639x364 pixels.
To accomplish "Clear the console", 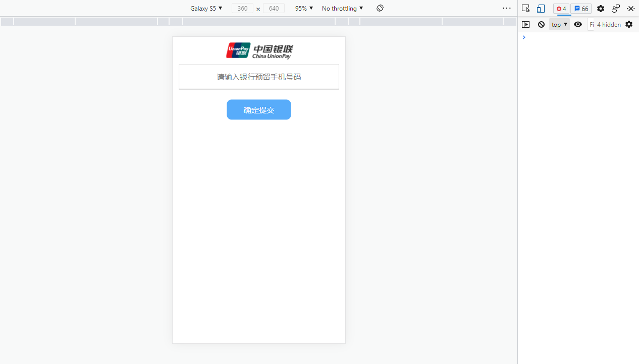I will coord(541,24).
